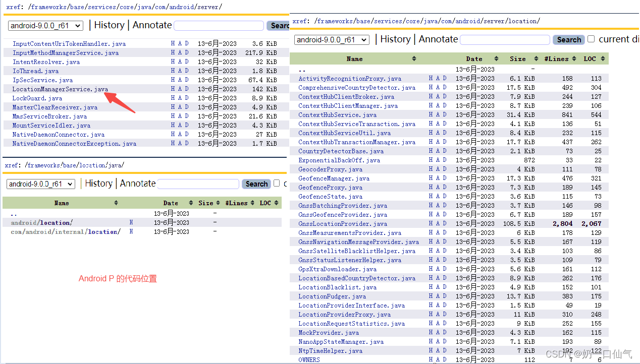Click D link for ContextHubService.java
Image resolution: width=640 pixels, height=364 pixels.
tap(445, 115)
